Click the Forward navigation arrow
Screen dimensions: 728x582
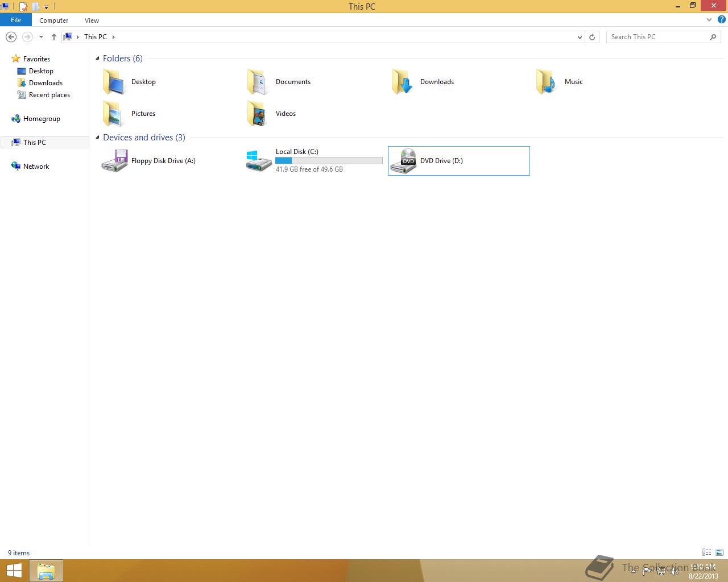coord(27,37)
